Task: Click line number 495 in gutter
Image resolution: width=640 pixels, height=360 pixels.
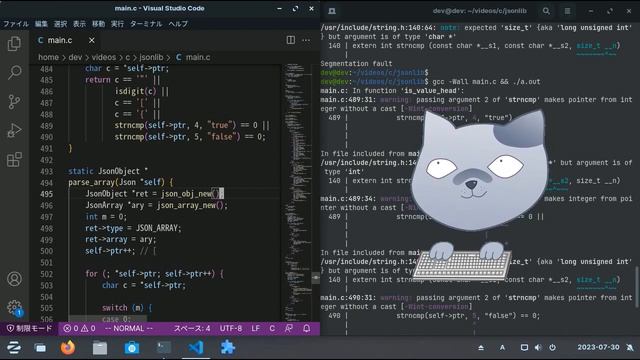Action: coord(47,194)
